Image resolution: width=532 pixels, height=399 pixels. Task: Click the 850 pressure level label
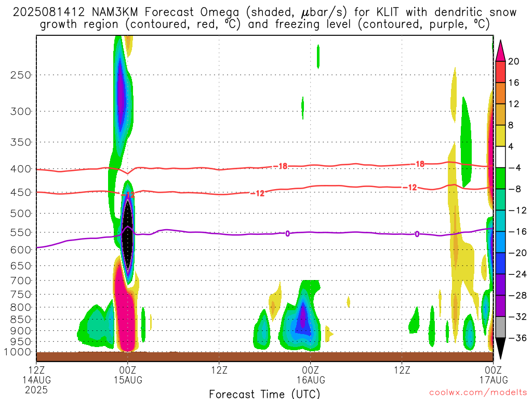click(x=21, y=320)
